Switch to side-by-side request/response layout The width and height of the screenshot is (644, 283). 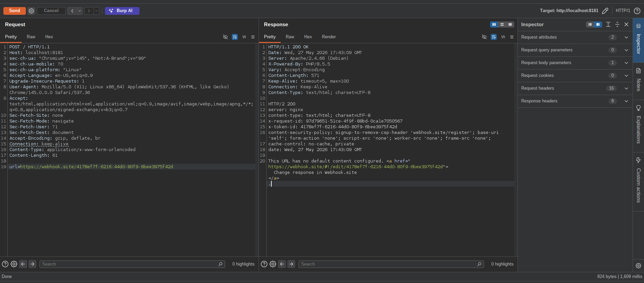(x=494, y=25)
